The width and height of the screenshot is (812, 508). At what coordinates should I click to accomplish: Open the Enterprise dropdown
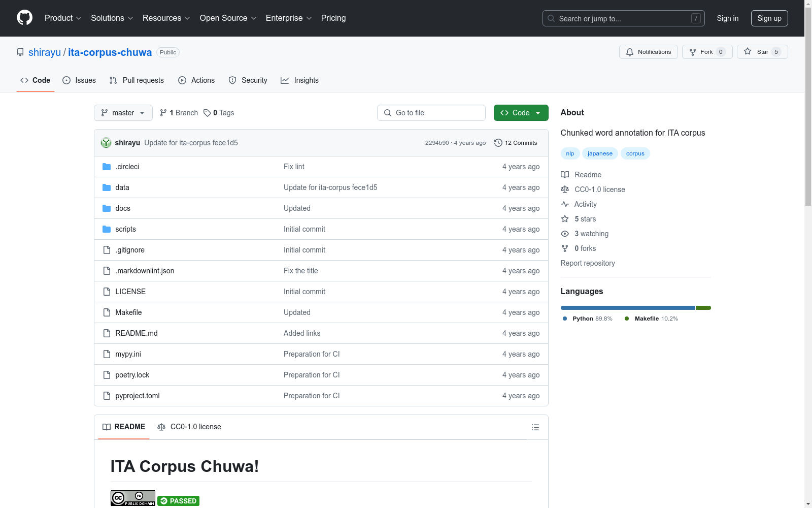pos(289,18)
